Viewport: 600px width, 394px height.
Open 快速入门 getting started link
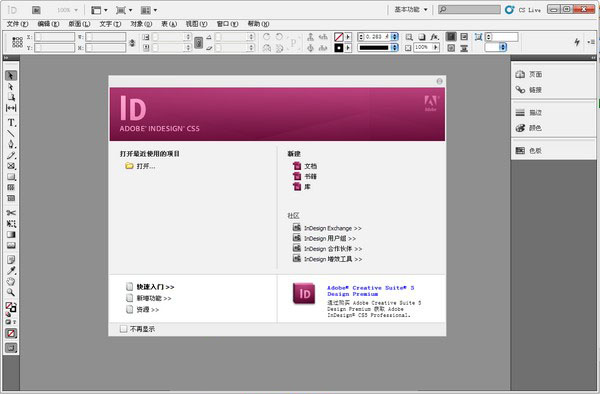(150, 287)
